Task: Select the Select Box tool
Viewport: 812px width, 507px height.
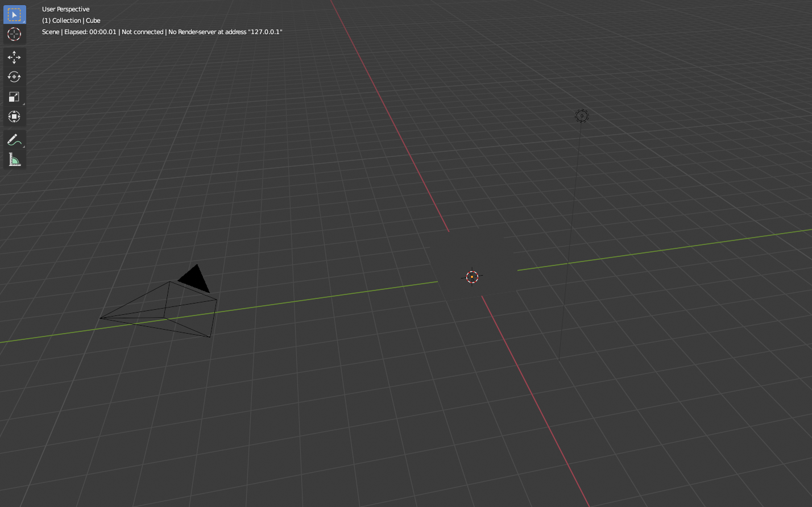Action: pos(14,14)
